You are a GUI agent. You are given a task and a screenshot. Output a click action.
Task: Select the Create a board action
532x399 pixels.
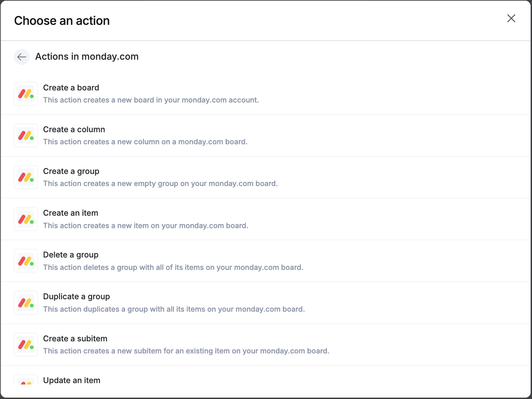click(266, 94)
